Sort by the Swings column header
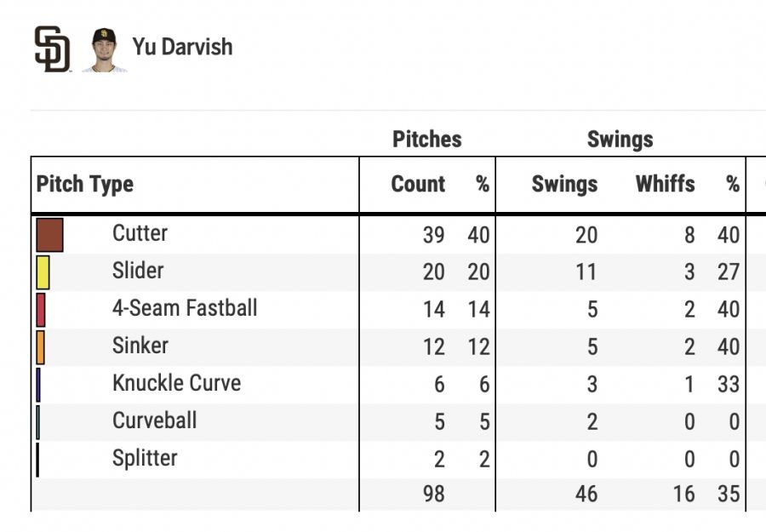 [564, 185]
